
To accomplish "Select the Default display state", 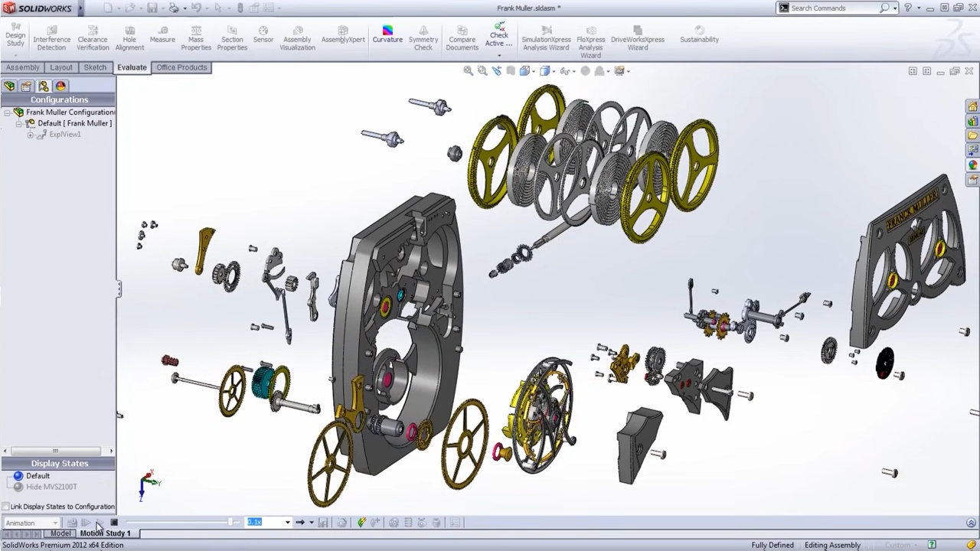I will pos(38,476).
